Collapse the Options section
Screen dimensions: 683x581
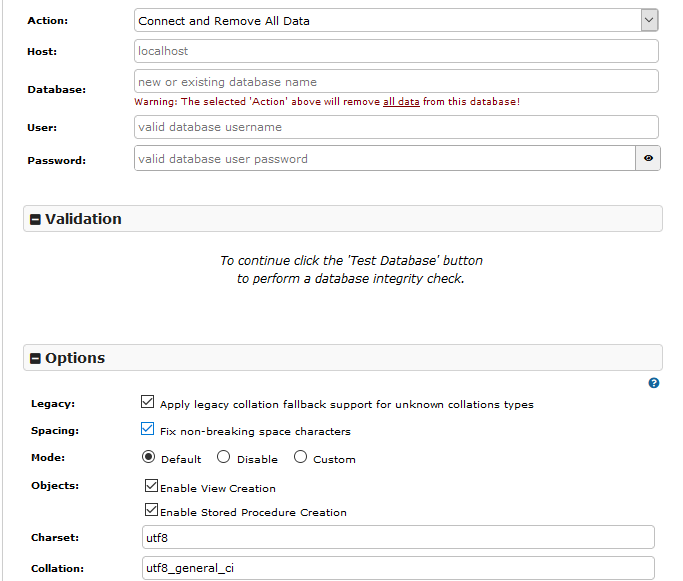pyautogui.click(x=75, y=358)
